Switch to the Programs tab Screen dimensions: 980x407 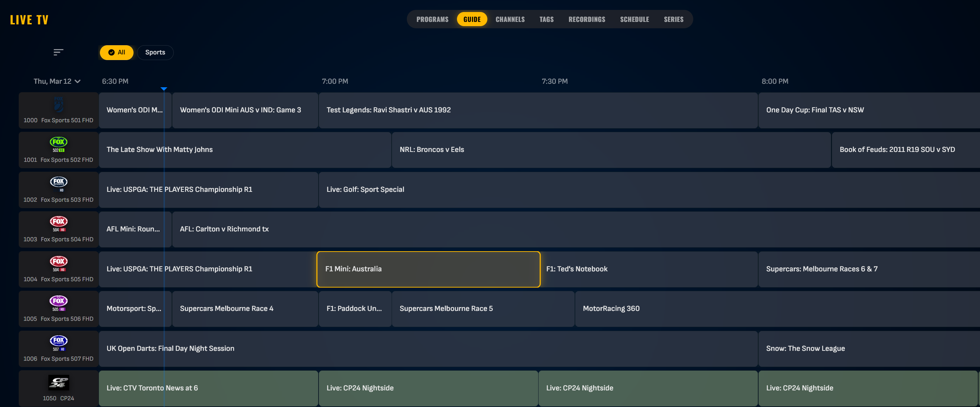tap(432, 19)
